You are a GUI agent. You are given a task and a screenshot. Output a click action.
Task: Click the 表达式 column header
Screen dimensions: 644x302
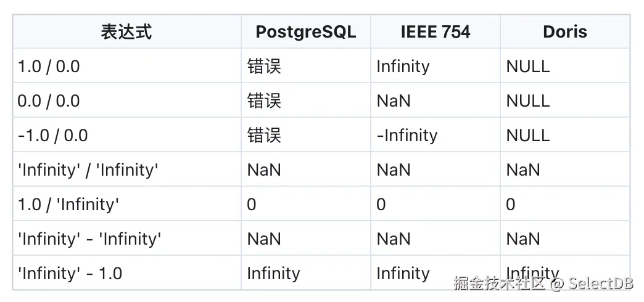coord(126,32)
